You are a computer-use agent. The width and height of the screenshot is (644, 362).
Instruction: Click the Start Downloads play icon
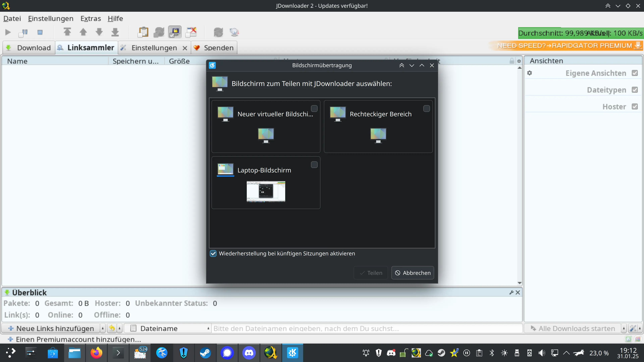[8, 32]
